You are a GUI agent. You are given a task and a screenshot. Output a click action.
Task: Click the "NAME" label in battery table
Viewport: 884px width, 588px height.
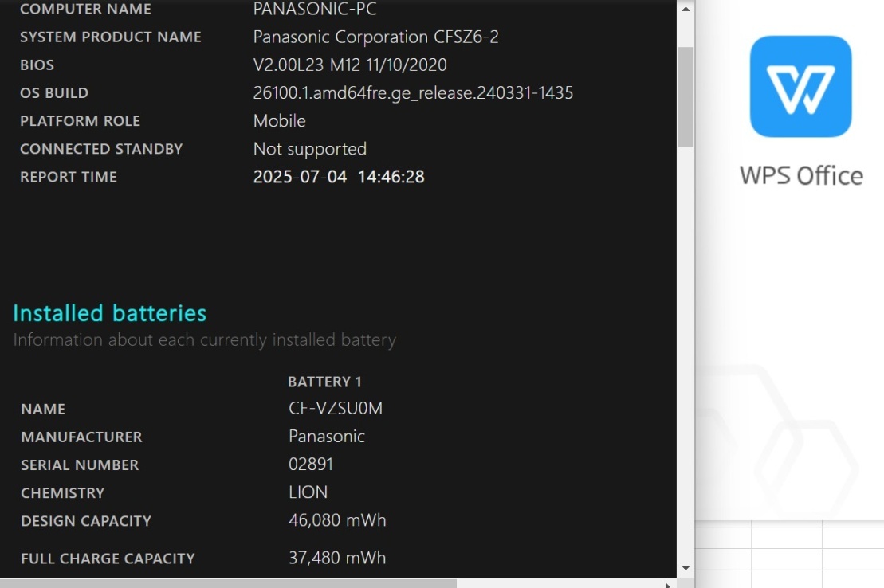(43, 410)
